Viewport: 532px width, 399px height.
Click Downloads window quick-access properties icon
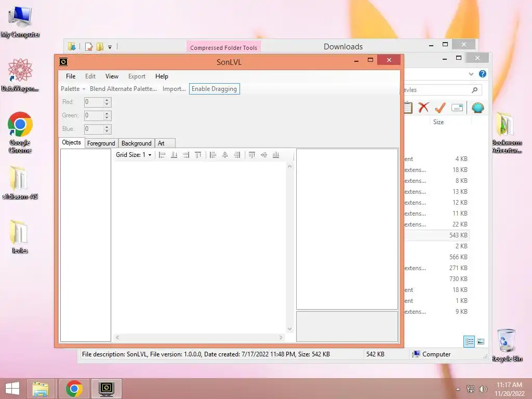coord(89,47)
